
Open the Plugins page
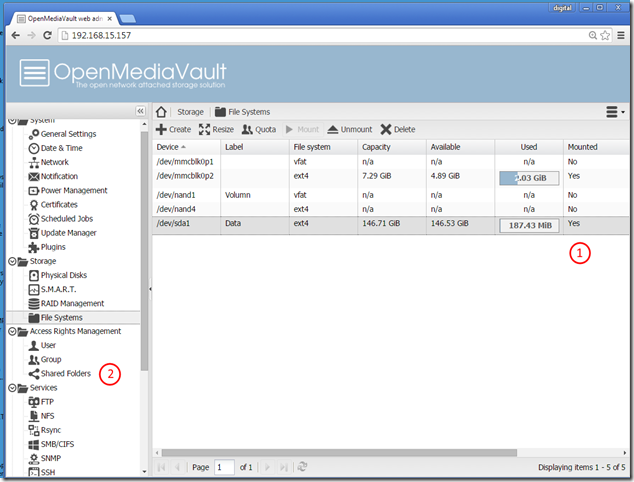(x=47, y=247)
